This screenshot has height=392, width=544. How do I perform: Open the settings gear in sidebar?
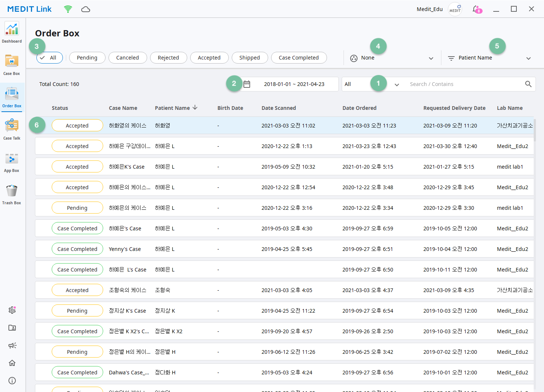click(12, 310)
